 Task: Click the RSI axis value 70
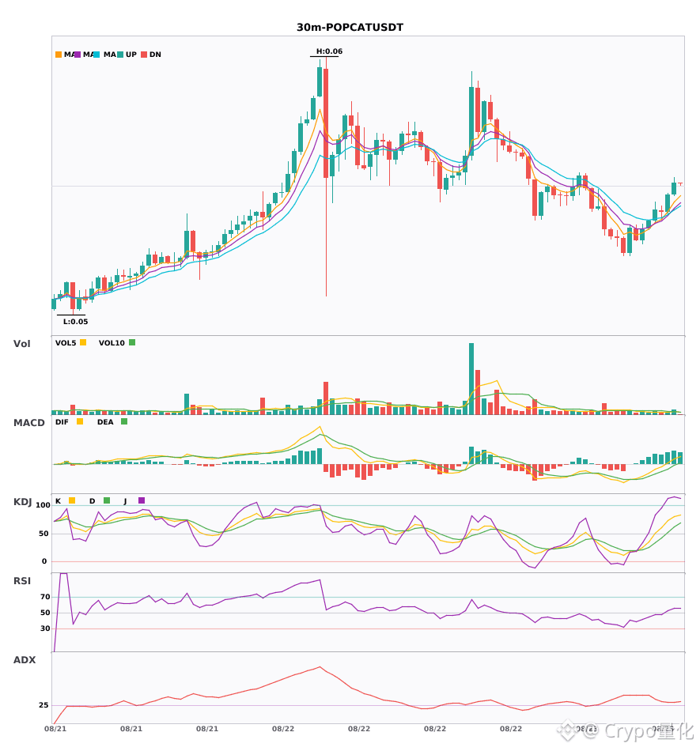tap(46, 597)
